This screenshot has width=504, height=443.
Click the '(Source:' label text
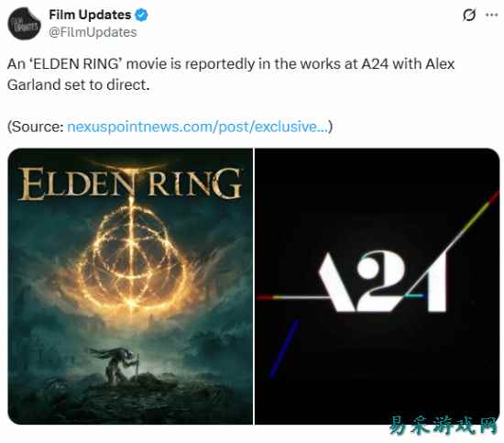pos(36,127)
